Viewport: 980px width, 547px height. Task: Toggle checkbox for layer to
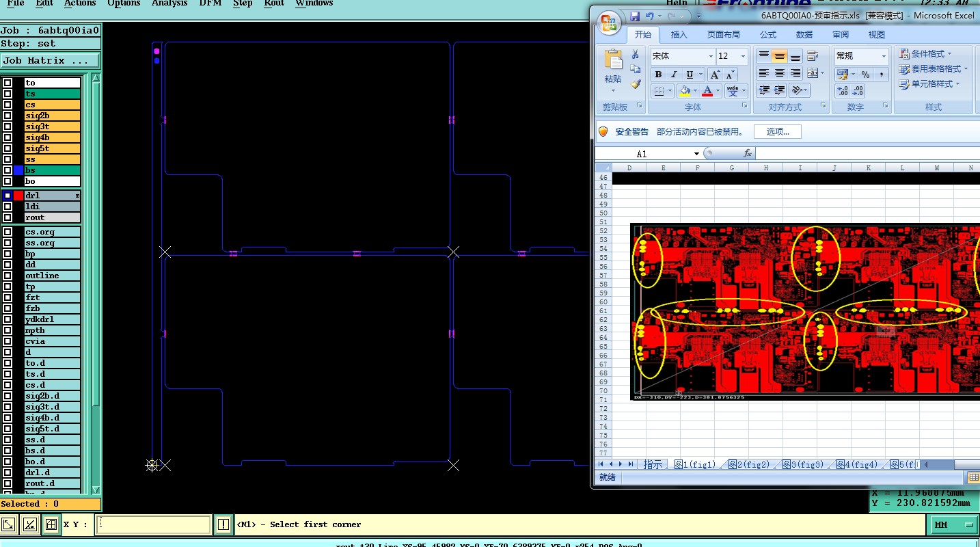pyautogui.click(x=8, y=83)
